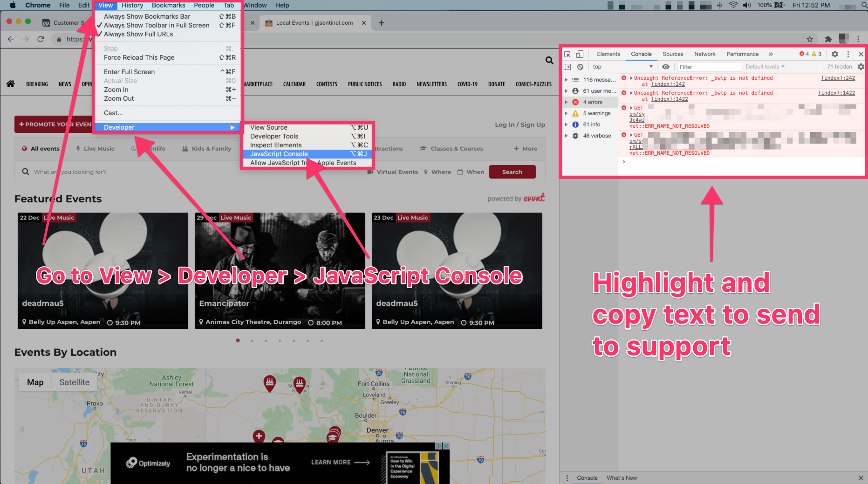Switch to the Network tab in DevTools
This screenshot has width=868, height=484.
[704, 54]
